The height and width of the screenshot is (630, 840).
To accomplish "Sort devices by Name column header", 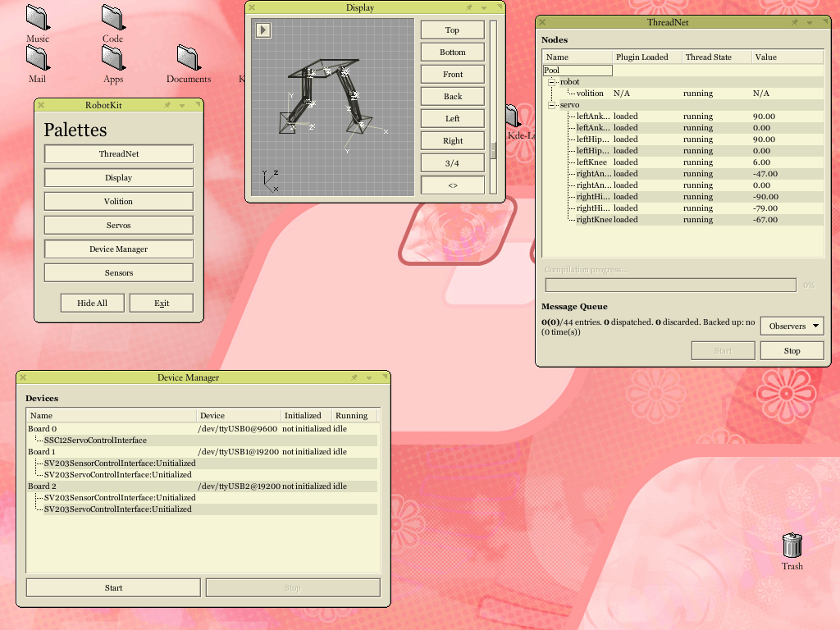I will tap(112, 415).
